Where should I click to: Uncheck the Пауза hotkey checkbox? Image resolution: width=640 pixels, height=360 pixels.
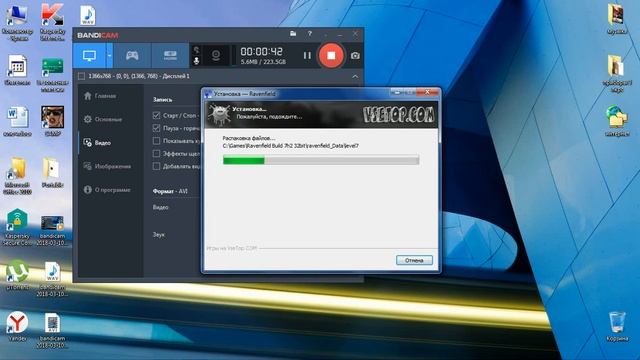(x=156, y=128)
